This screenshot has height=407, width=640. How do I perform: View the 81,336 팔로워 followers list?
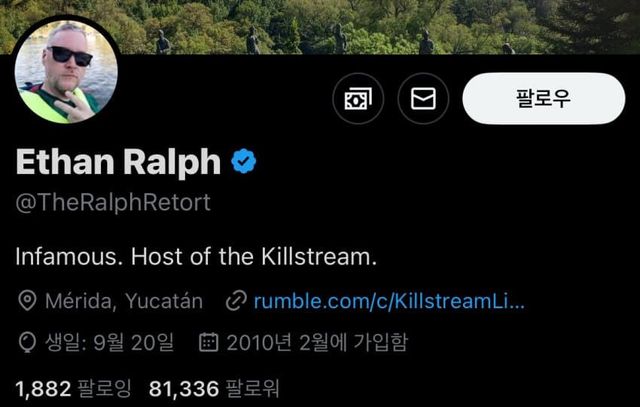(x=214, y=388)
